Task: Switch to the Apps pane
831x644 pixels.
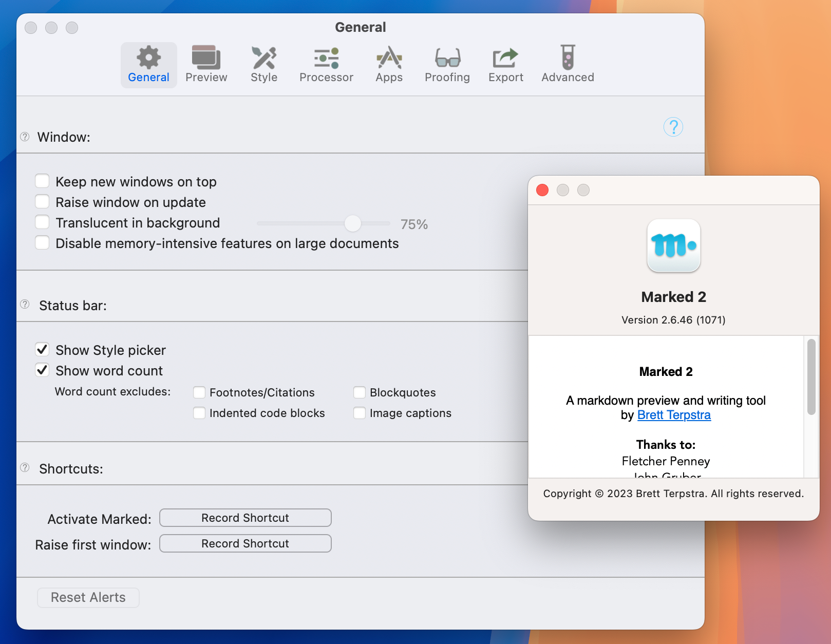Action: [389, 65]
